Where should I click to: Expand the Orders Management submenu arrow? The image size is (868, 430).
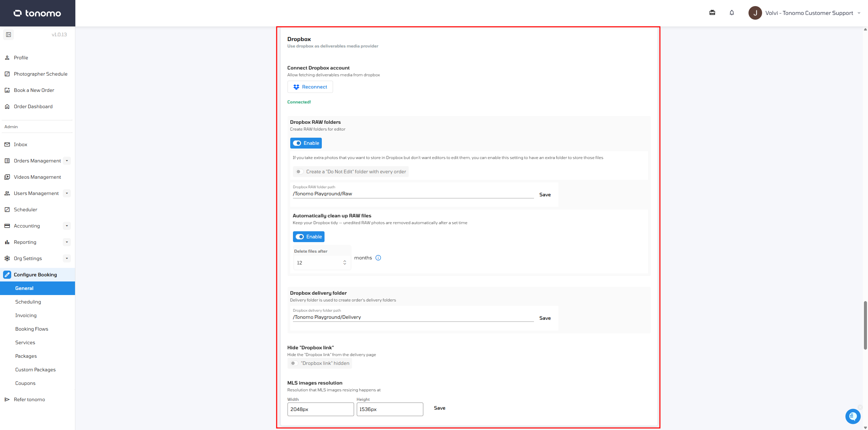pos(67,161)
